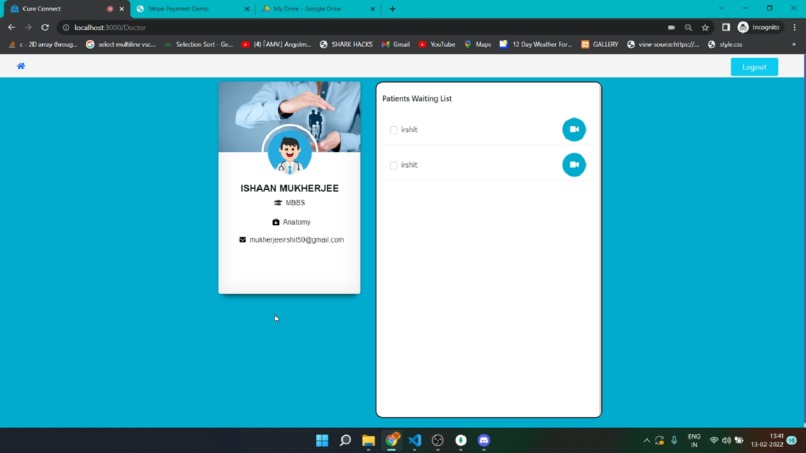
Task: Show hidden system tray icons
Action: pyautogui.click(x=647, y=441)
